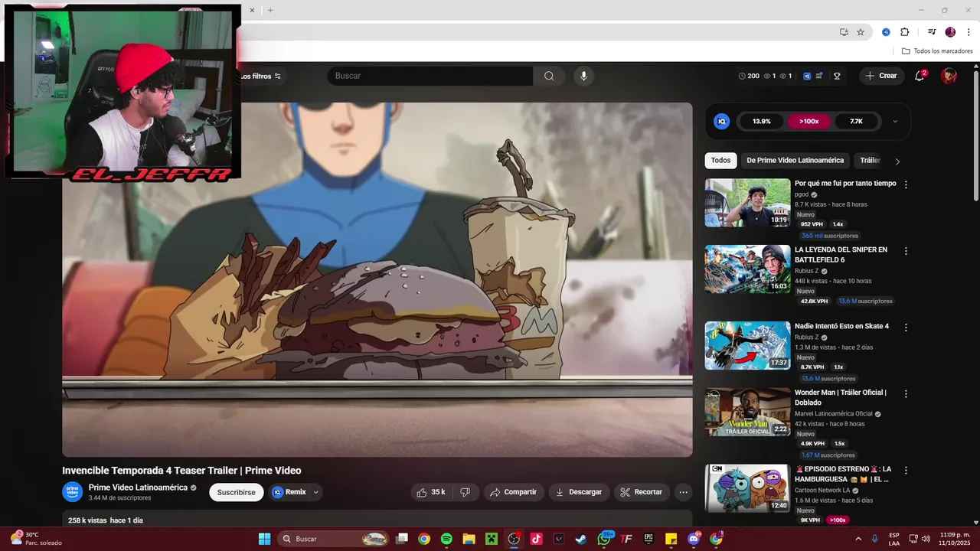Click the vidIQ logo in sidebar panel
This screenshot has height=551, width=980.
pyautogui.click(x=721, y=121)
